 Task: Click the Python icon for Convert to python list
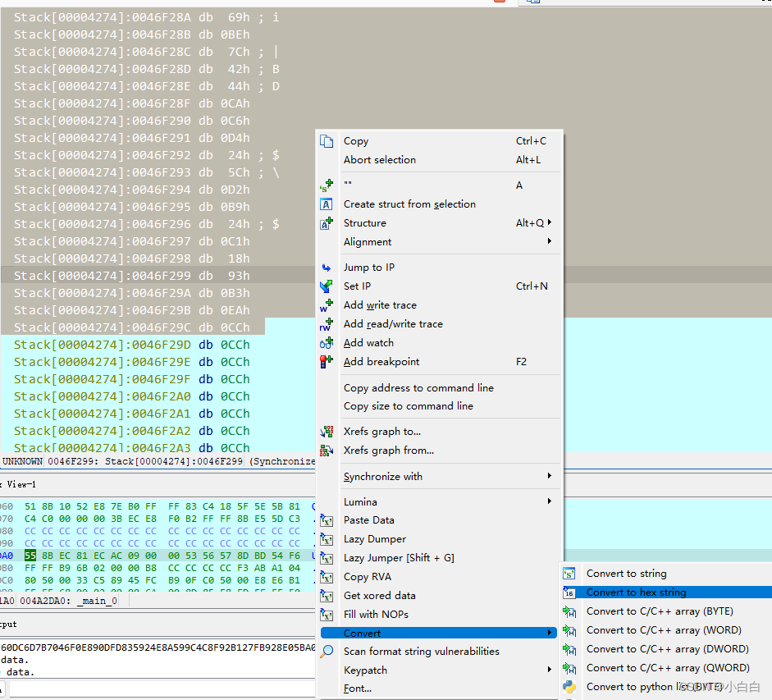tap(569, 686)
